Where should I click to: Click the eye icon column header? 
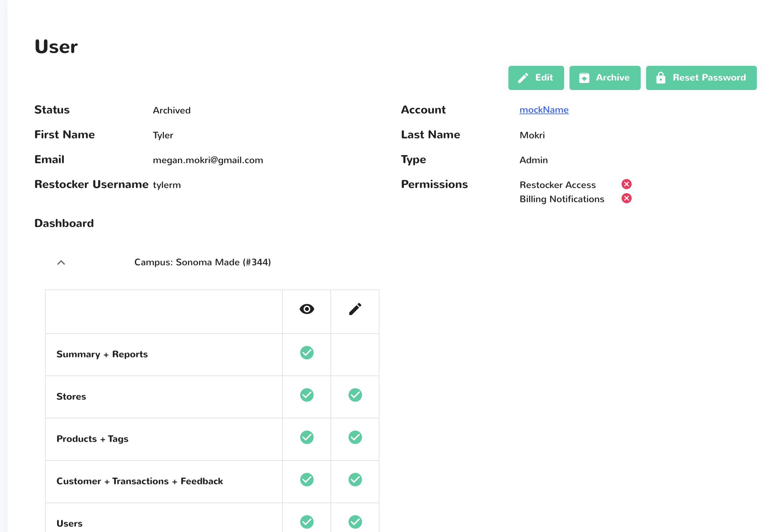coord(307,309)
